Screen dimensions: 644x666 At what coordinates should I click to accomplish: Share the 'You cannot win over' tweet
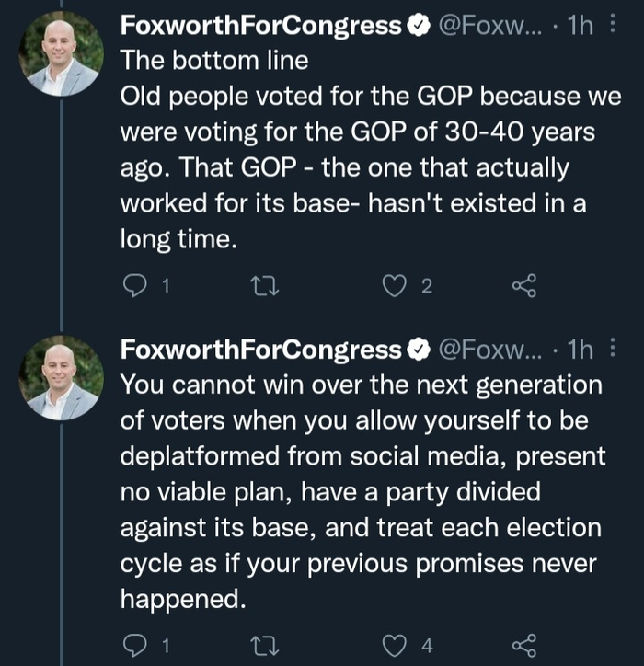[x=523, y=645]
